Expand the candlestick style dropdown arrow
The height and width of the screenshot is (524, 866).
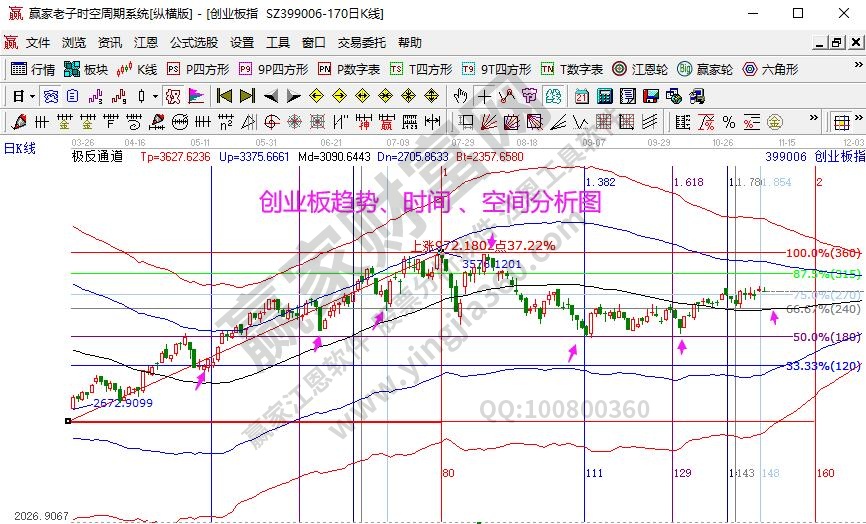coord(155,97)
